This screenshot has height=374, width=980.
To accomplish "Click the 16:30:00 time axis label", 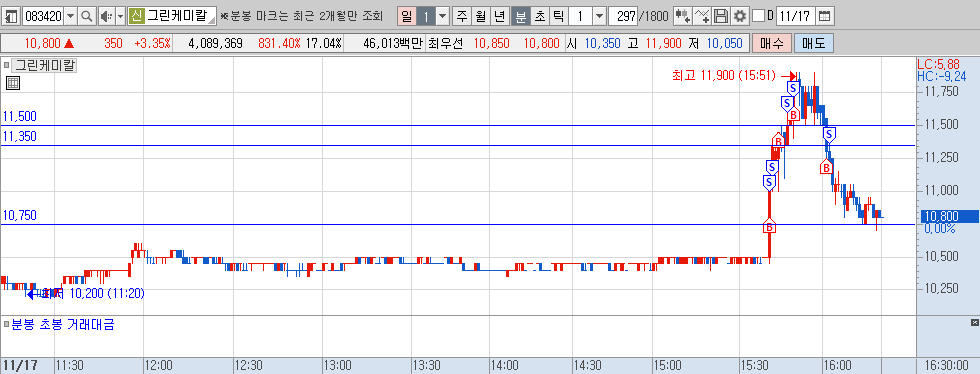I will pyautogui.click(x=947, y=365).
